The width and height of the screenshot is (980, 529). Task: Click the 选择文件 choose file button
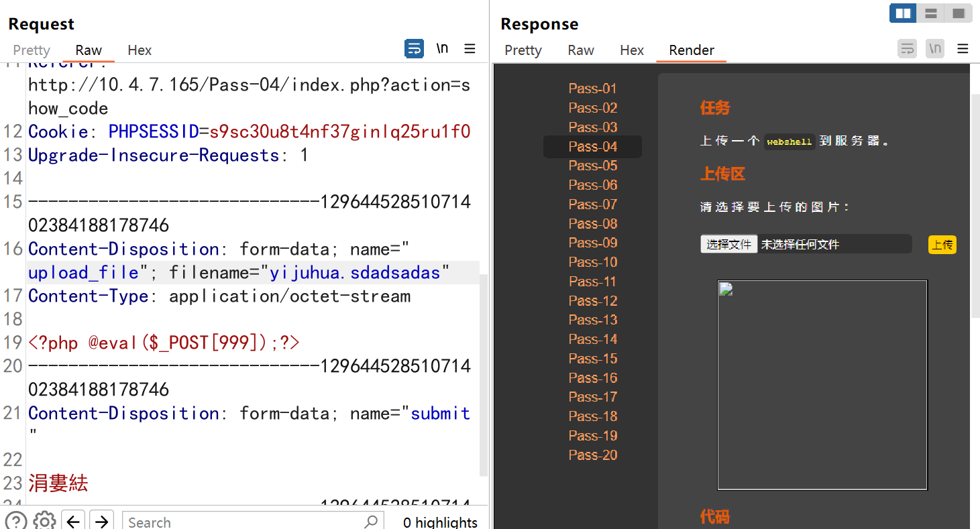729,244
